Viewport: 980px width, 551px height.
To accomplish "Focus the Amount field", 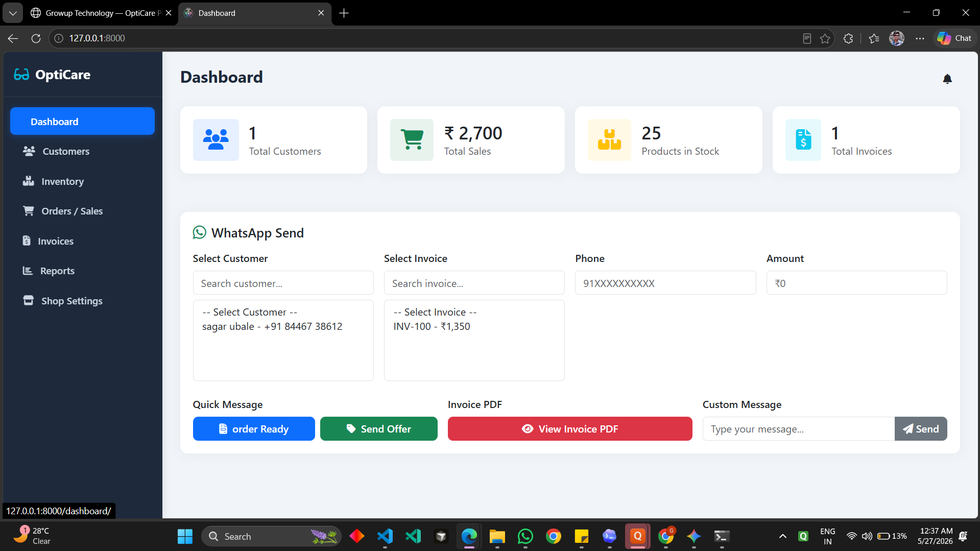I will coord(856,283).
